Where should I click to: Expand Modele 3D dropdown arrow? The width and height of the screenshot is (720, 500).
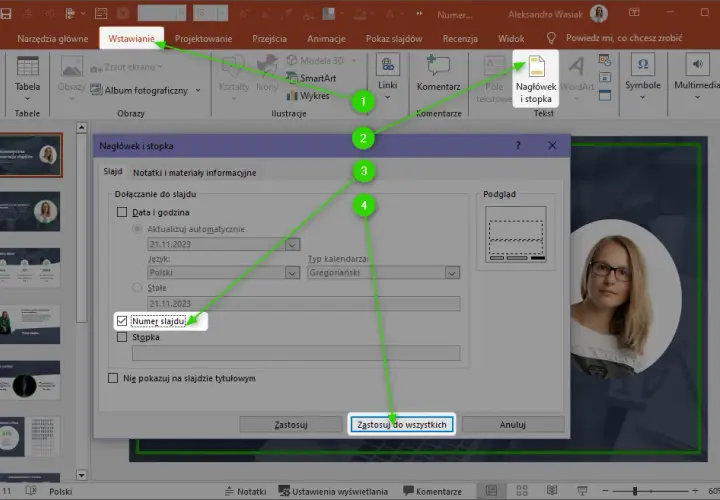(354, 61)
